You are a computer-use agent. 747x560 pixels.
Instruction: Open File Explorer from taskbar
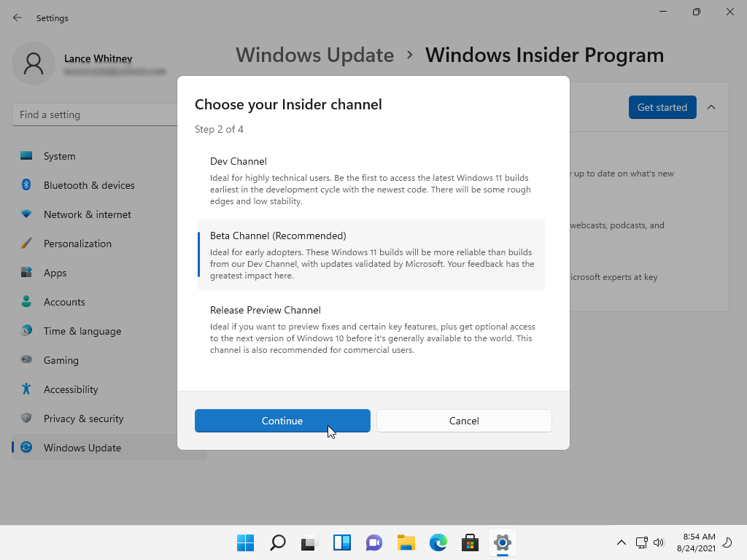406,542
